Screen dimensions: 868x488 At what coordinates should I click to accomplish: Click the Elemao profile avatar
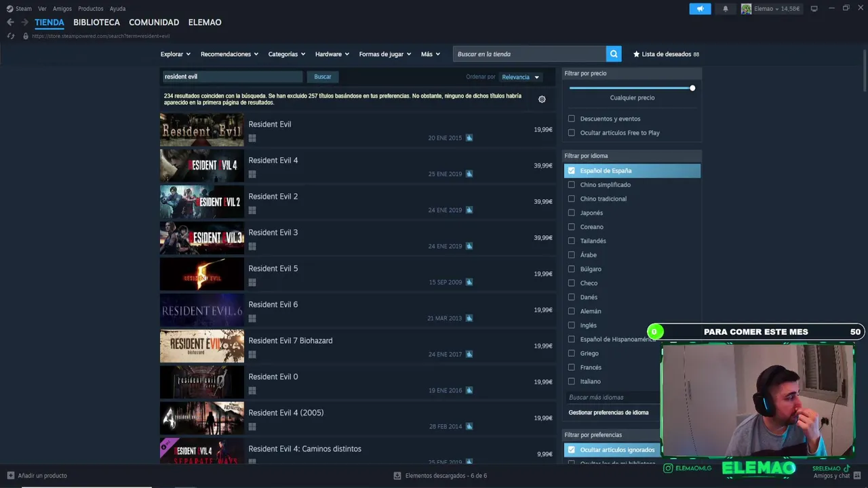pos(746,9)
